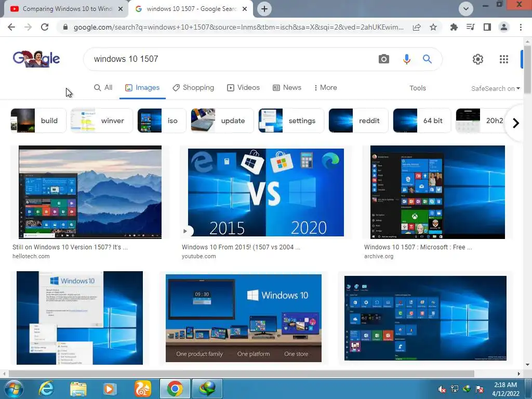Switch to the Shopping tab
Screen dimensions: 532x399
[193, 87]
